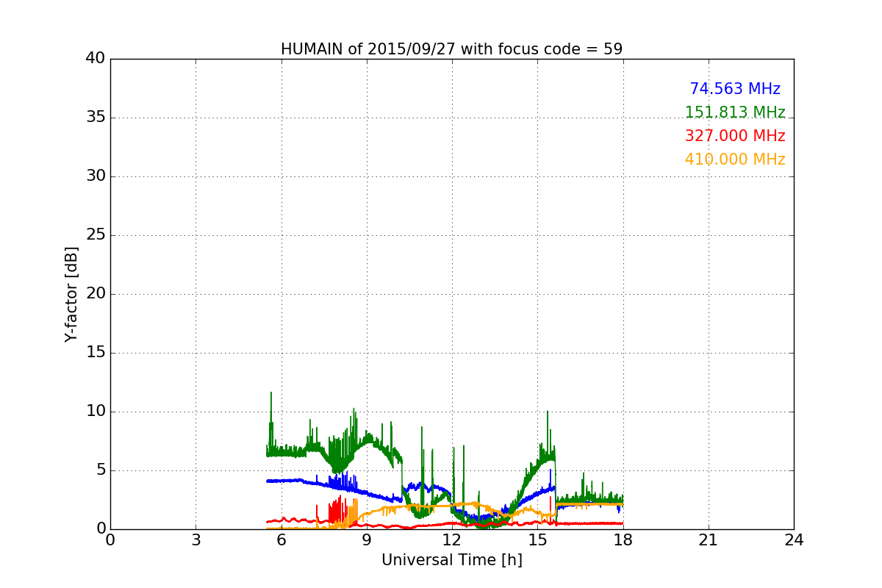Viewport: 882px width, 588px height.
Task: Click the 3 tick on the time axis
Action: click(196, 540)
